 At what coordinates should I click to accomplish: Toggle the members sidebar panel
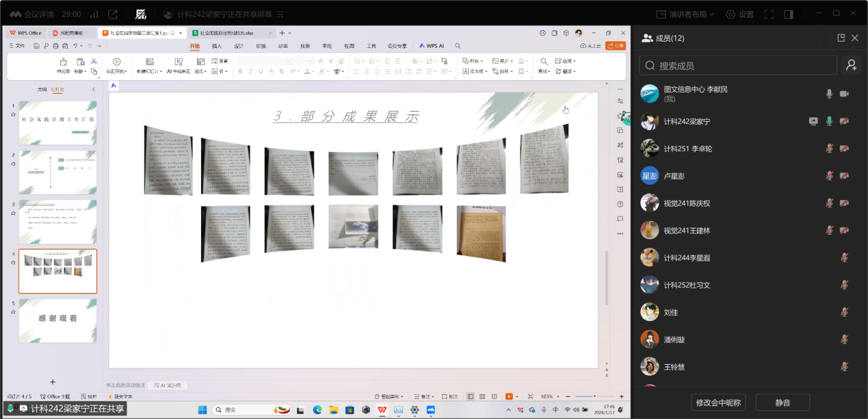click(789, 14)
